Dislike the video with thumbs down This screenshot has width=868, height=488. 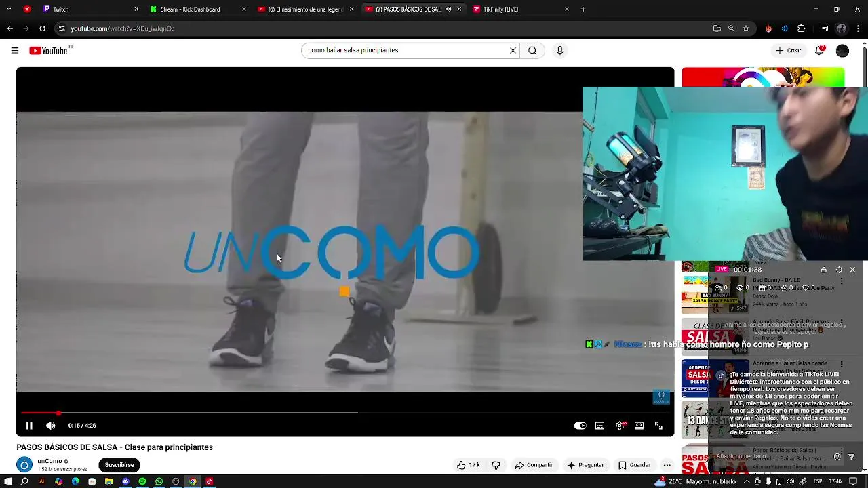click(496, 465)
